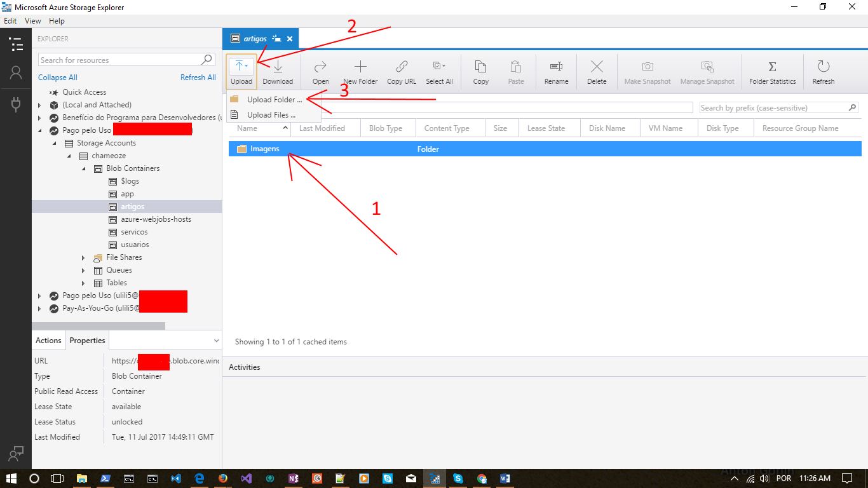Collapse the Storage Accounts node
The width and height of the screenshot is (868, 488).
(55, 143)
